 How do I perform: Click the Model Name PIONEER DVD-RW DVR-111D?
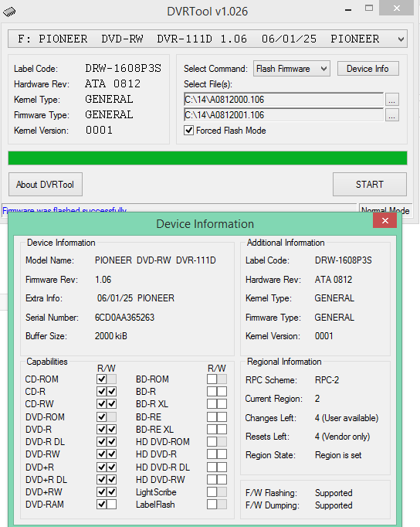click(155, 260)
